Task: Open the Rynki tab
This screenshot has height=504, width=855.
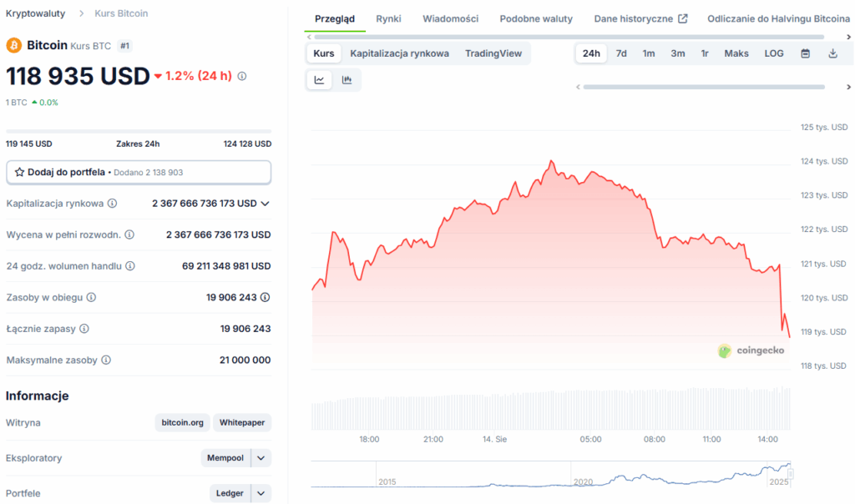Action: coord(388,18)
